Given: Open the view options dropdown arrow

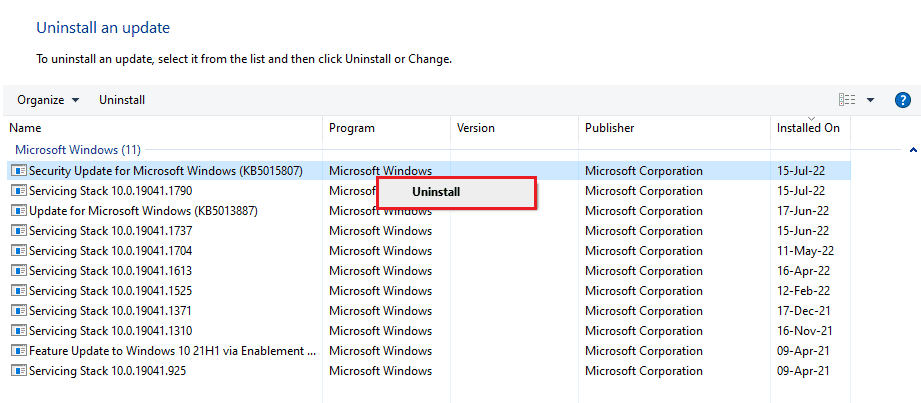Looking at the screenshot, I should [870, 100].
